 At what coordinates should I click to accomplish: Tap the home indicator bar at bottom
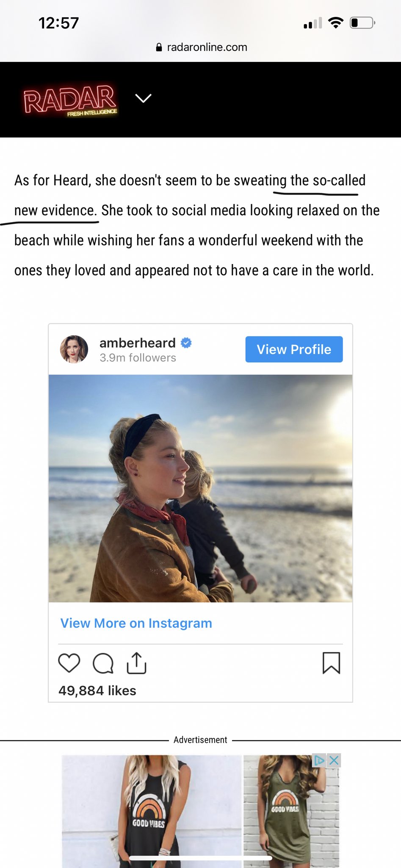tap(200, 858)
